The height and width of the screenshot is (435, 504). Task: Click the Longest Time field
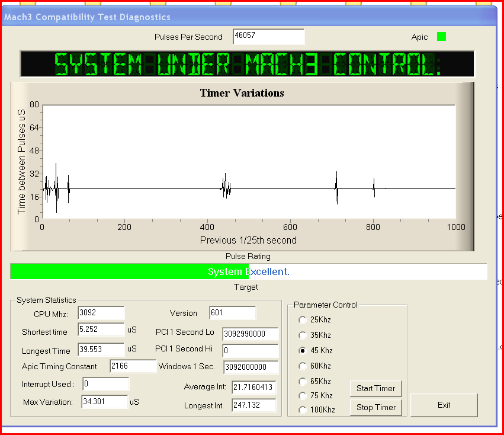[101, 350]
